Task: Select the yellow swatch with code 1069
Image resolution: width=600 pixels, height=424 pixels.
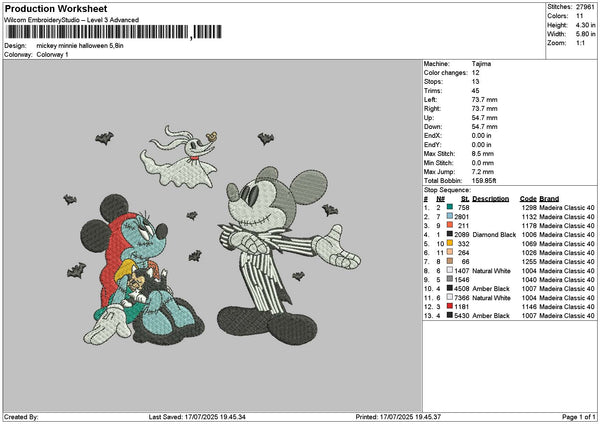Action: [x=450, y=243]
